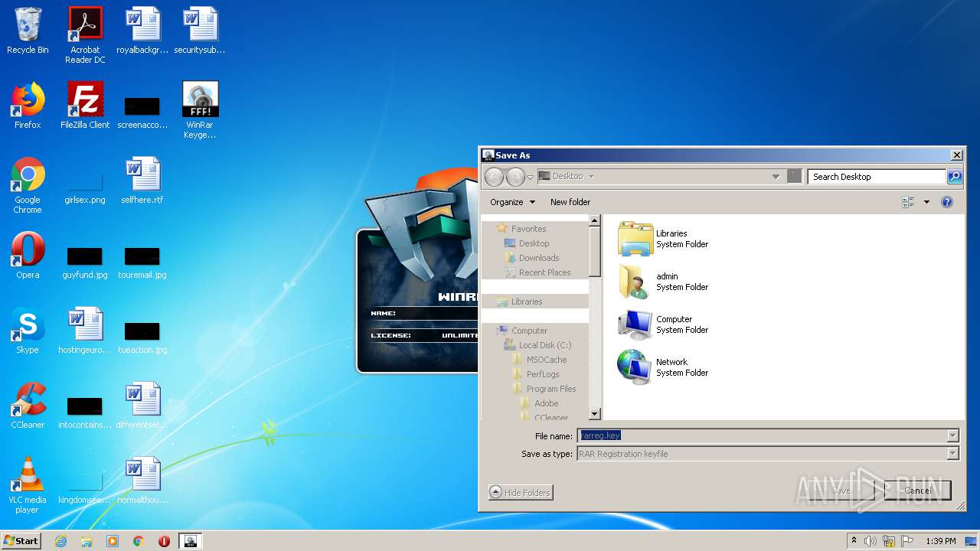Click the Help icon in Save As dialog
Screen dimensions: 980x551
947,202
